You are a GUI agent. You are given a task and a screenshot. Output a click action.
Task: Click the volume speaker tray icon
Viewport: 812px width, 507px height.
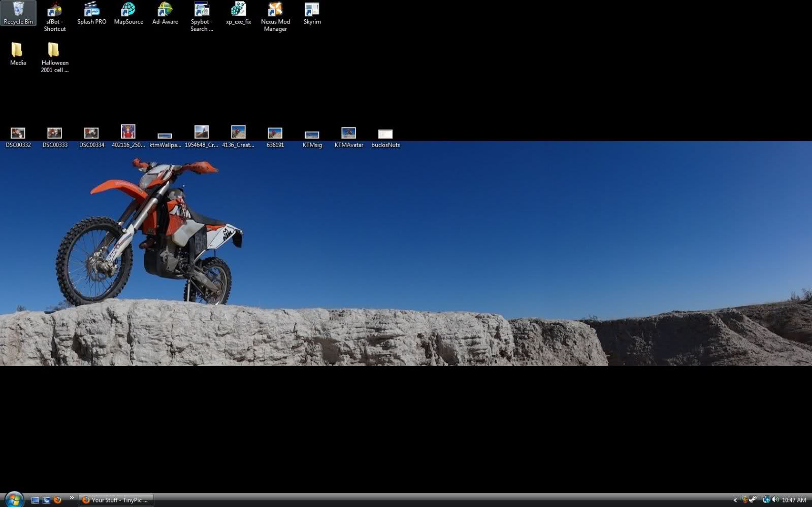click(775, 500)
